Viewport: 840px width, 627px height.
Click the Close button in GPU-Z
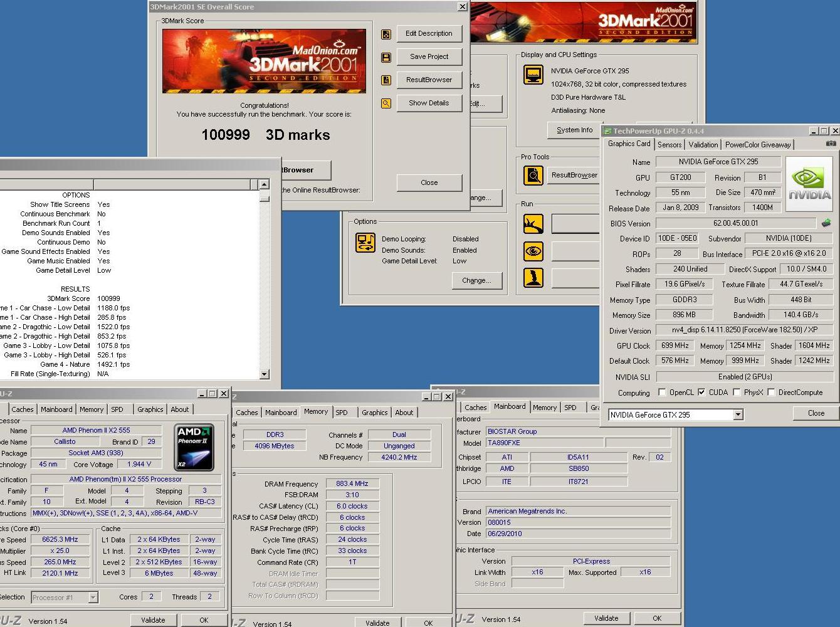click(816, 413)
